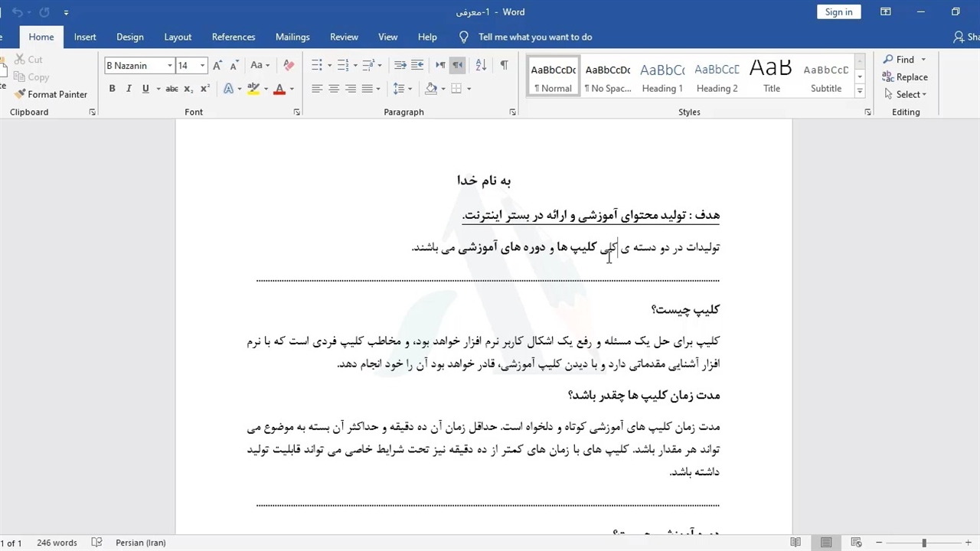
Task: Justify the paragraph text
Action: click(367, 89)
